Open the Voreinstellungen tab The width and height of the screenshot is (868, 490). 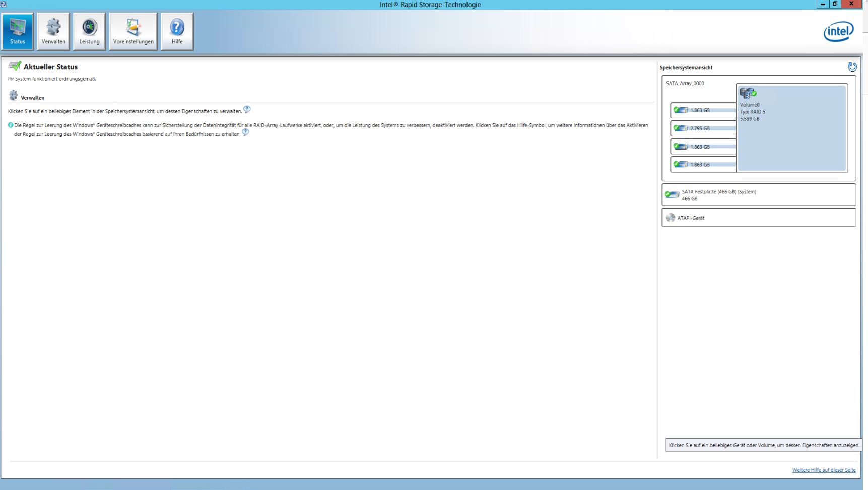click(133, 31)
